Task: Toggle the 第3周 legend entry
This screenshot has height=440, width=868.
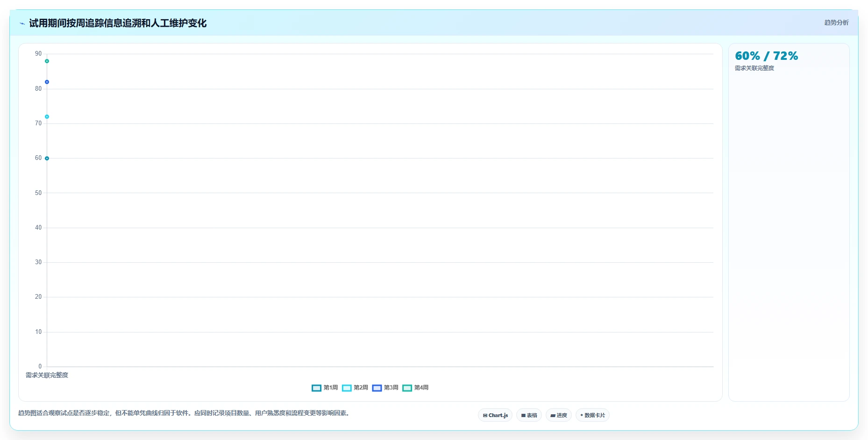Action: (385, 388)
